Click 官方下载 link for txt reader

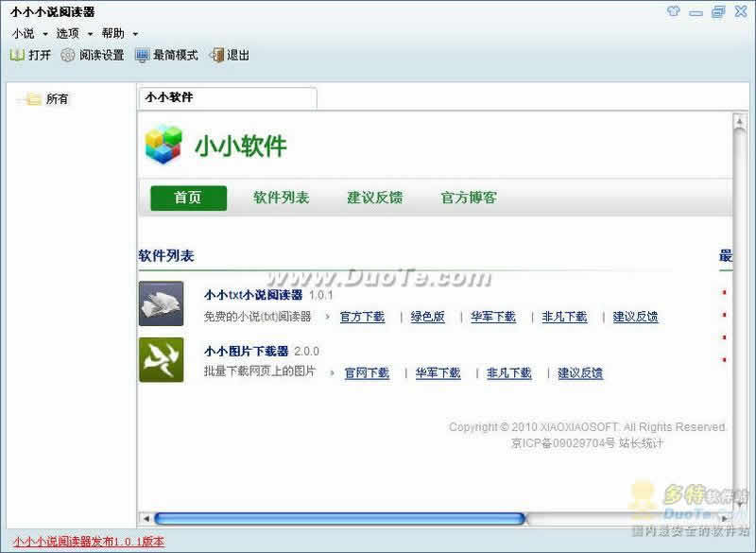coord(362,317)
